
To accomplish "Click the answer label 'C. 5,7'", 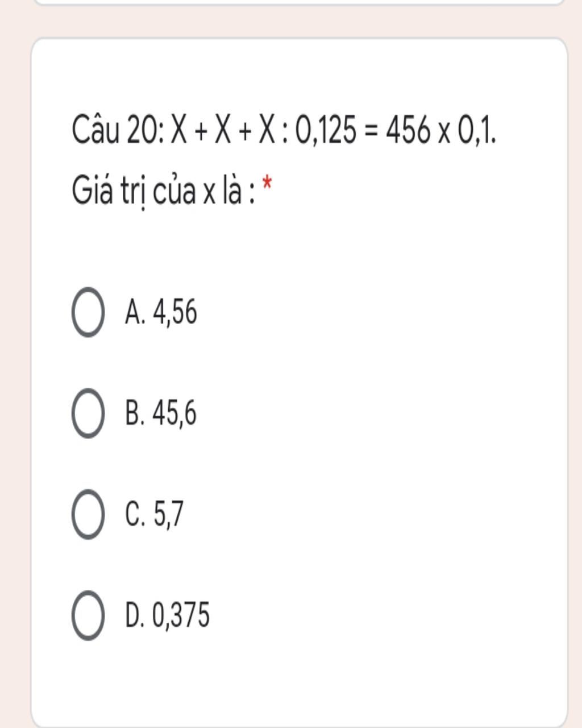I will click(x=155, y=514).
